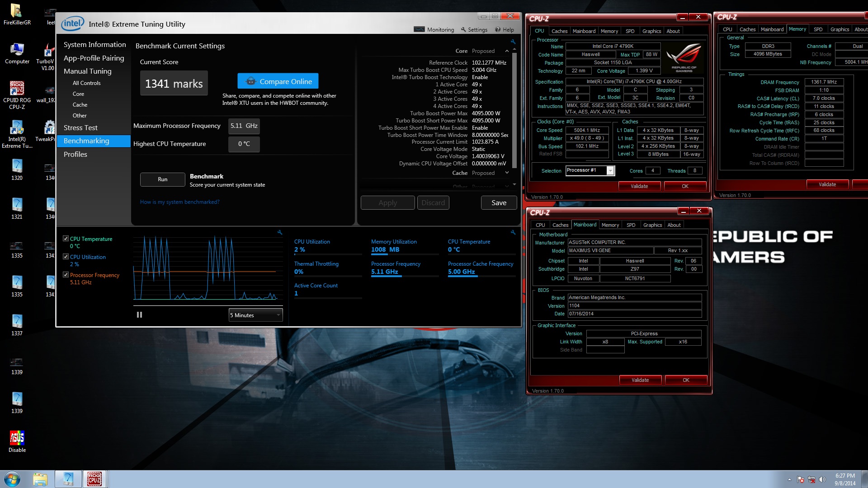Select the ASUS Disable desktop icon
The height and width of the screenshot is (488, 868).
[17, 441]
